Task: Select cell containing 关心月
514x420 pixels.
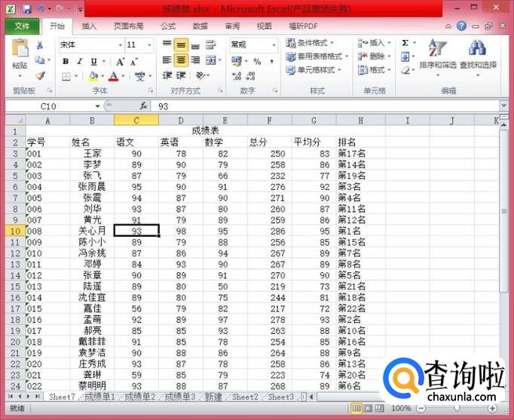Action: pyautogui.click(x=92, y=231)
